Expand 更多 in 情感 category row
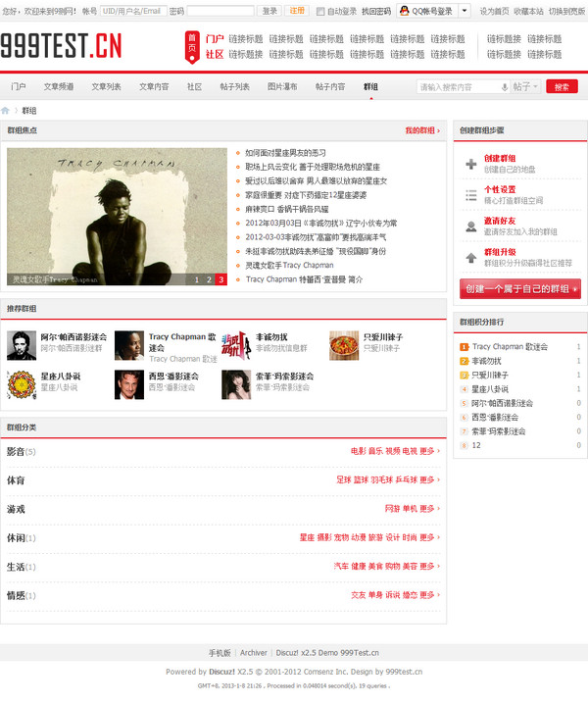588x704 pixels. tap(429, 594)
